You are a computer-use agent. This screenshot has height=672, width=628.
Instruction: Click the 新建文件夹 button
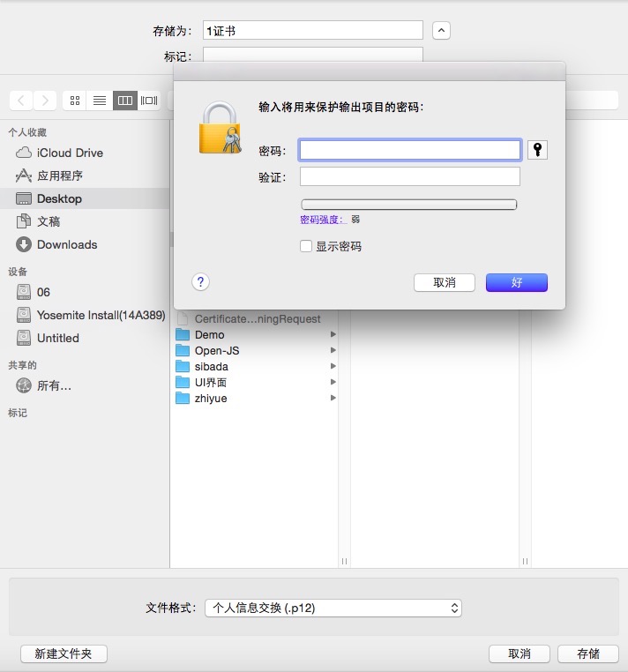(x=64, y=653)
